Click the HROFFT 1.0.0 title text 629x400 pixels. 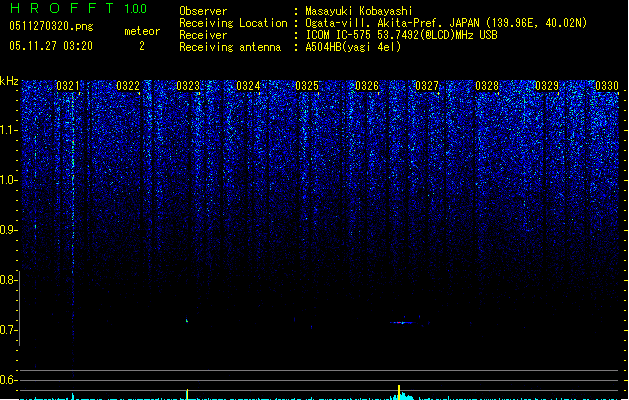(x=79, y=8)
